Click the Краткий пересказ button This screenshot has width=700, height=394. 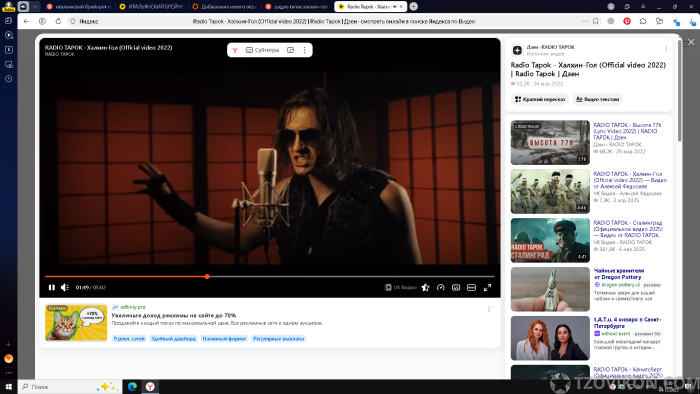coord(540,99)
